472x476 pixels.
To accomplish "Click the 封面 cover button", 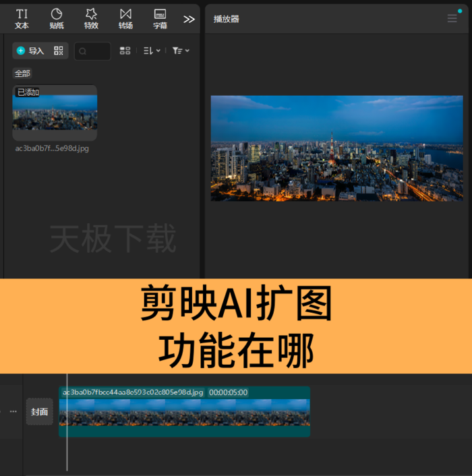I will [x=40, y=412].
